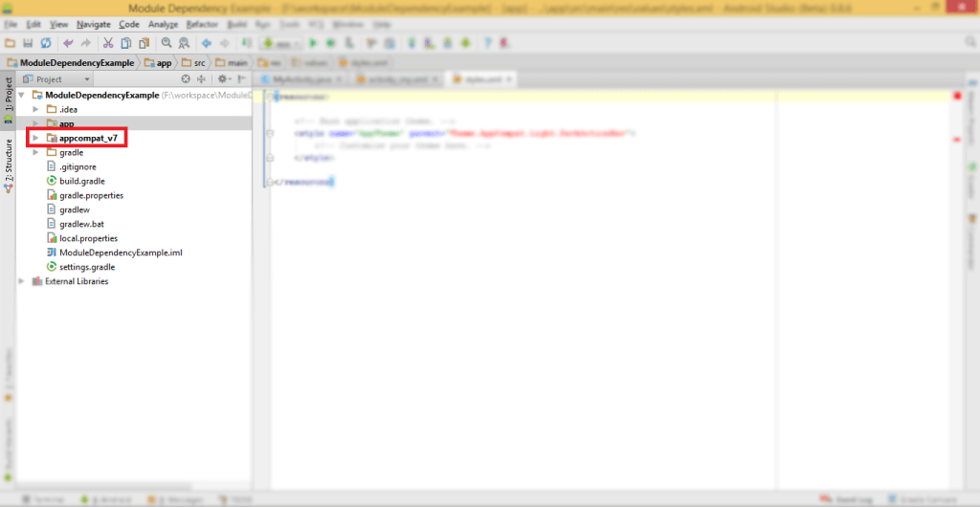Click the Scroll from Source target icon
Screen dimensions: 980x507
185,79
